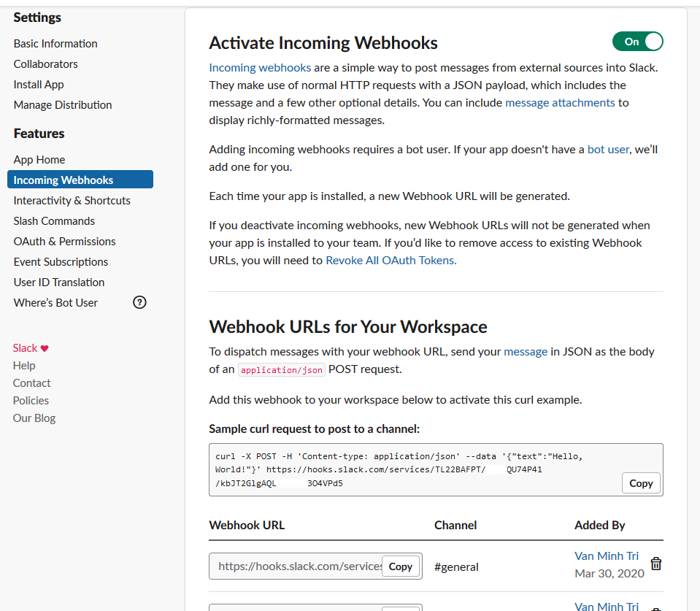
Task: Open Interactivity & Shortcuts settings
Action: (72, 200)
